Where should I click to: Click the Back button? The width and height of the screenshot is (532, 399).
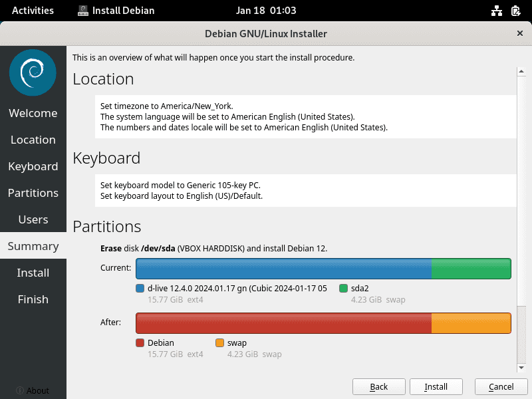point(378,387)
